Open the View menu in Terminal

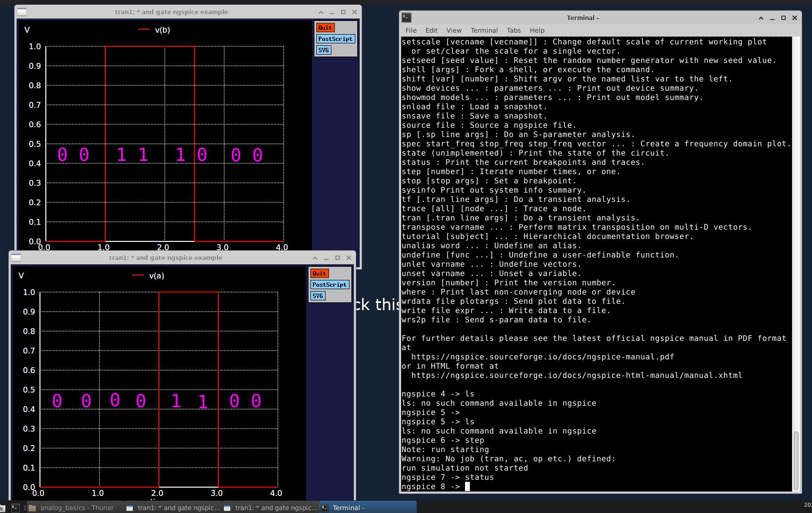453,30
